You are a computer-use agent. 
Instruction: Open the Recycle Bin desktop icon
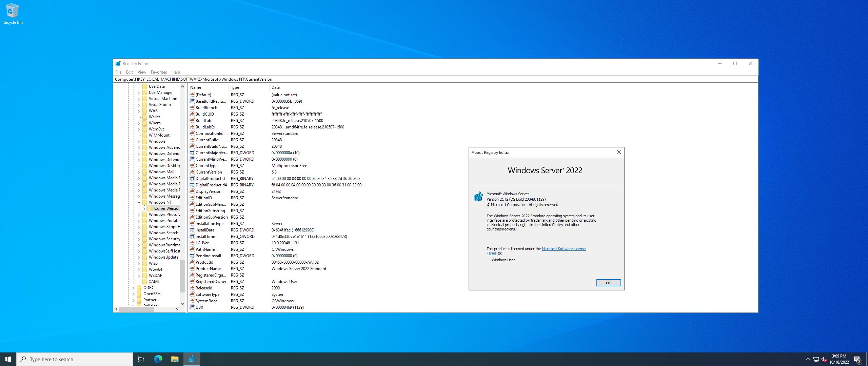click(12, 14)
